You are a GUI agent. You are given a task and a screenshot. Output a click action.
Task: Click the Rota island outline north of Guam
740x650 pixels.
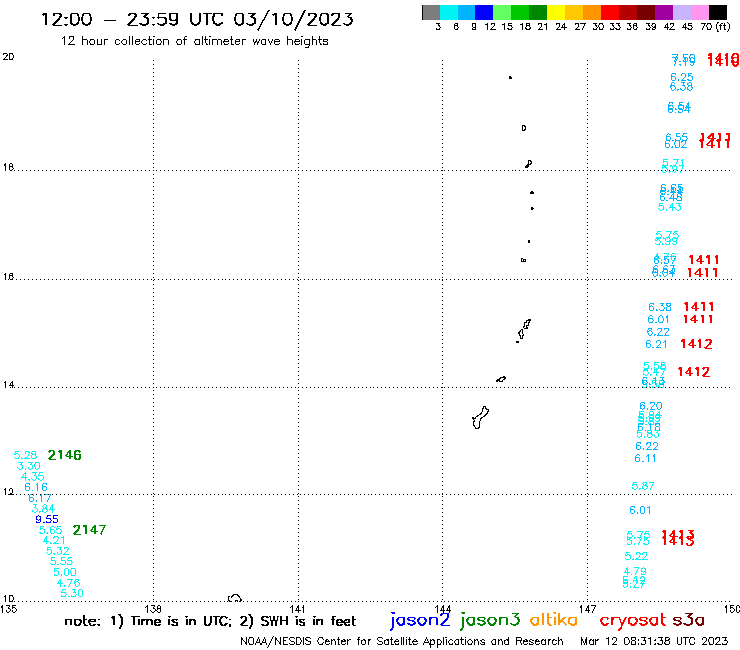[x=501, y=379]
